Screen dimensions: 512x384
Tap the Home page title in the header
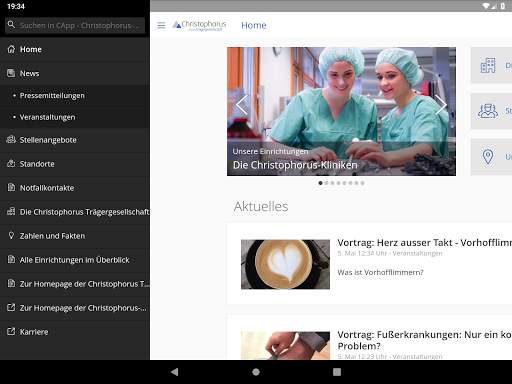(x=254, y=25)
